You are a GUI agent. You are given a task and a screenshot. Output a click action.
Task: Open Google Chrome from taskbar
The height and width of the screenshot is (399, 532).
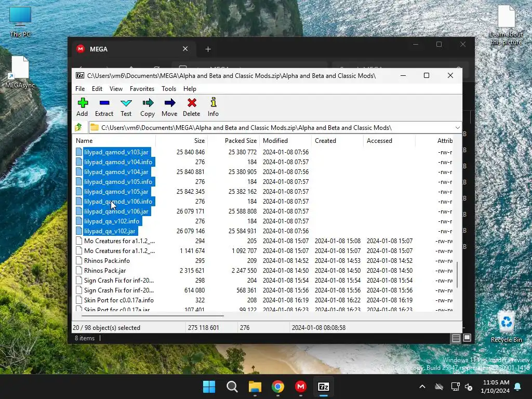278,387
